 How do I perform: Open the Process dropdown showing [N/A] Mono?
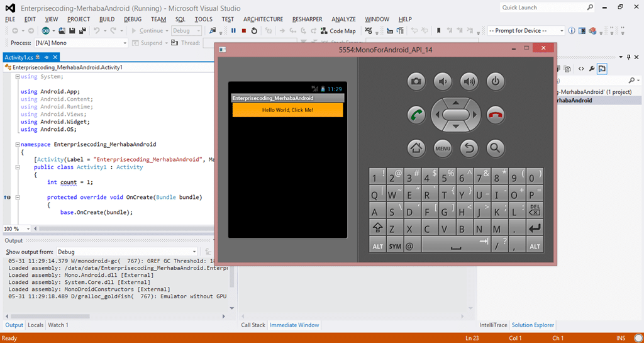point(81,43)
